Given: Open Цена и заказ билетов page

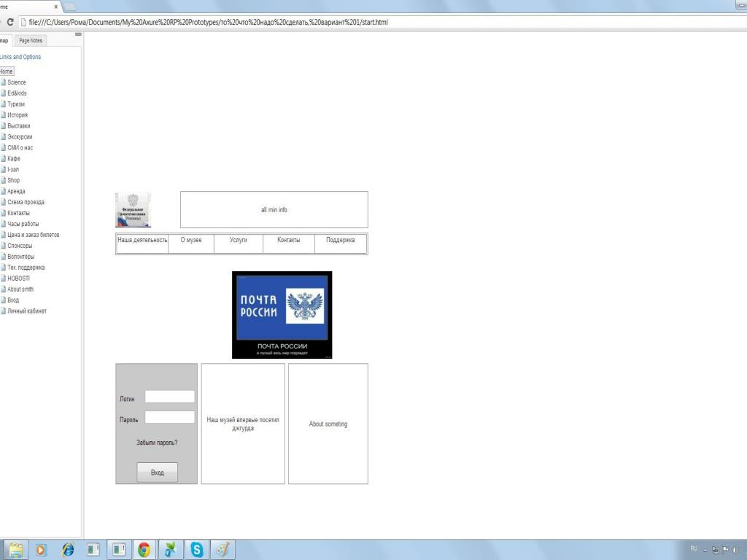Looking at the screenshot, I should tap(34, 235).
